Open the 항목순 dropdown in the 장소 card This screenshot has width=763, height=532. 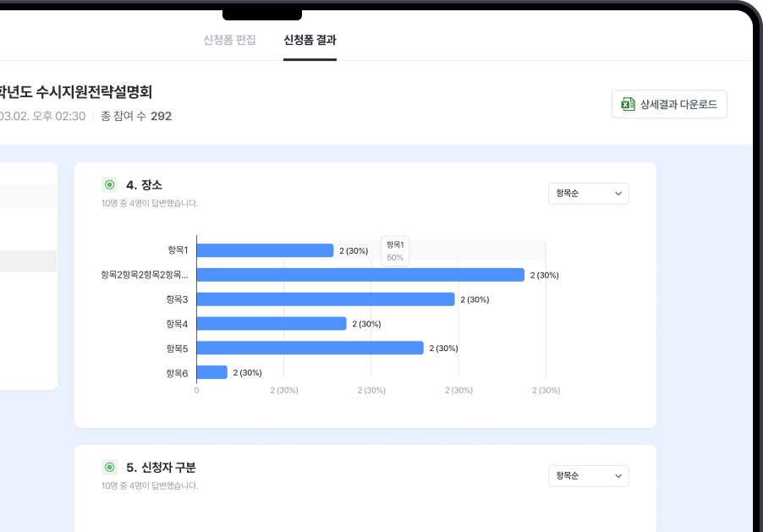(588, 194)
